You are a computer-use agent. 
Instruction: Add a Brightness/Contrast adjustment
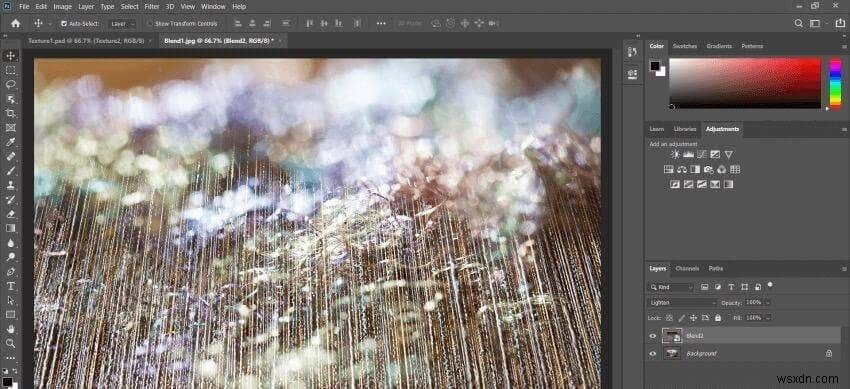[x=675, y=154]
